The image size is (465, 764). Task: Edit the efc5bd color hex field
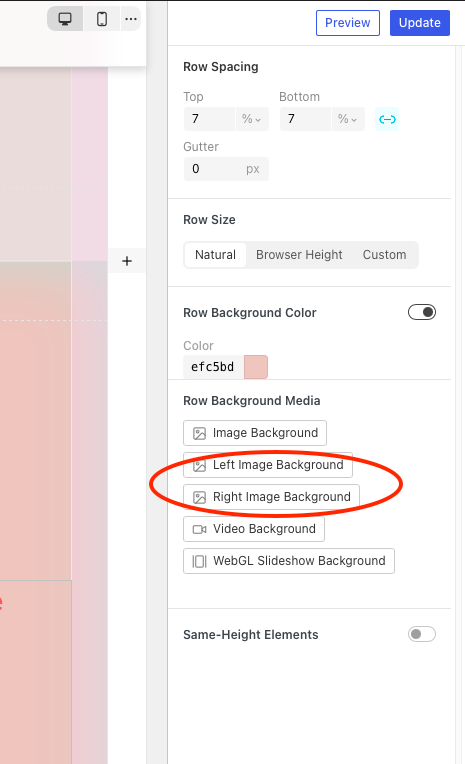(213, 367)
